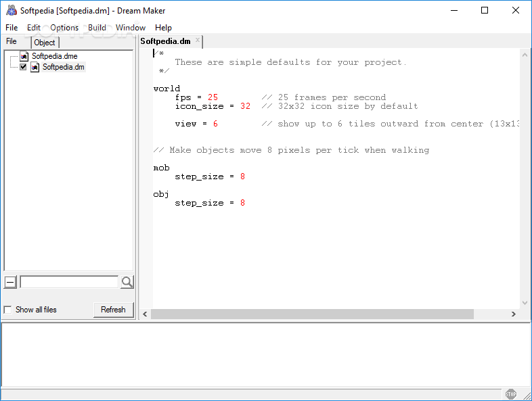The height and width of the screenshot is (401, 532).
Task: Close the Dream Maker window
Action: click(x=515, y=11)
